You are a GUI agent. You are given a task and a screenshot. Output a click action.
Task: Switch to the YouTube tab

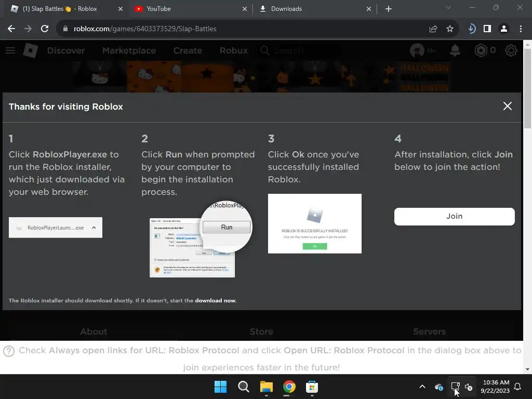tap(191, 9)
